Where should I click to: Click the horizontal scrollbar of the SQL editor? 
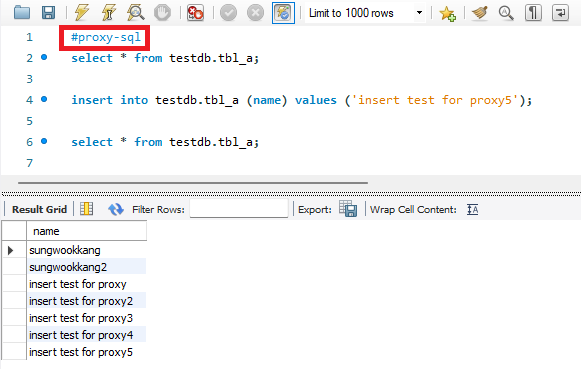click(193, 183)
